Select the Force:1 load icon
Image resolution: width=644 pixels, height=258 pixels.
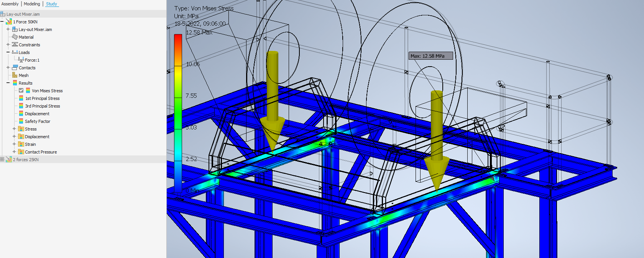point(21,60)
